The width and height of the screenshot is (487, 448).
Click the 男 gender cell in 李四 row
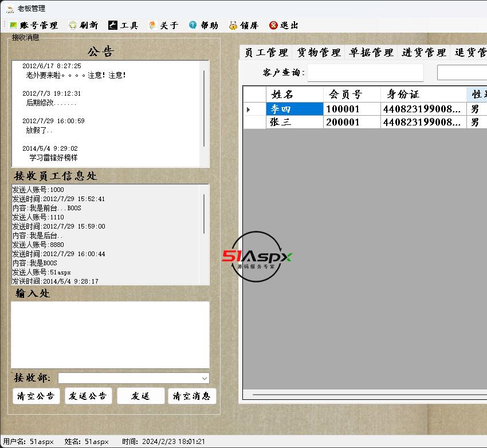pyautogui.click(x=477, y=109)
